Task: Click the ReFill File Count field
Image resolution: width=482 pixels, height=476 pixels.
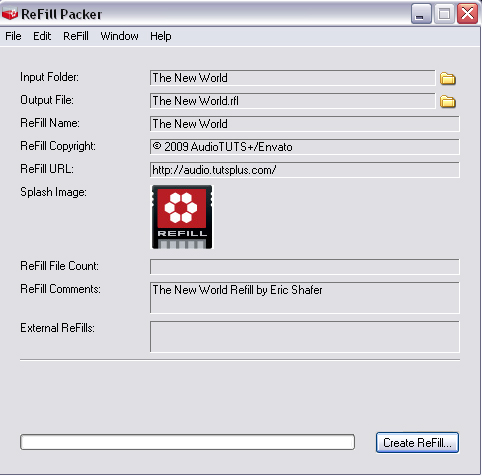Action: click(x=305, y=267)
